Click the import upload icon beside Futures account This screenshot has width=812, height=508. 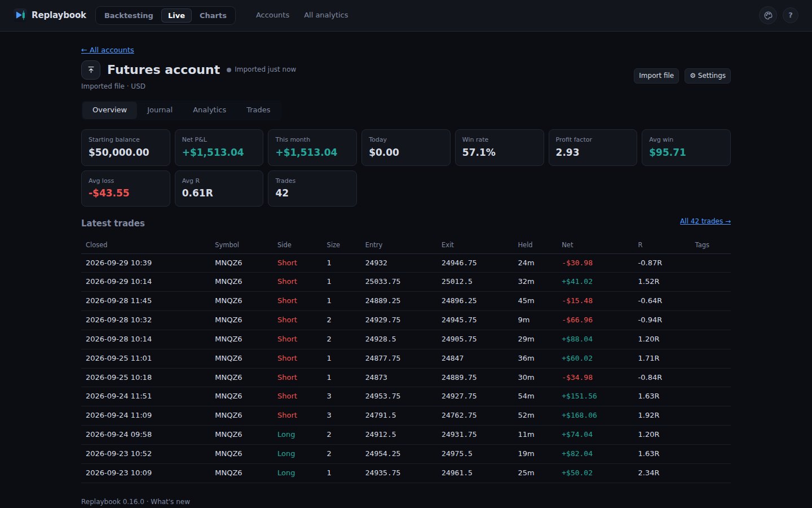pos(91,70)
